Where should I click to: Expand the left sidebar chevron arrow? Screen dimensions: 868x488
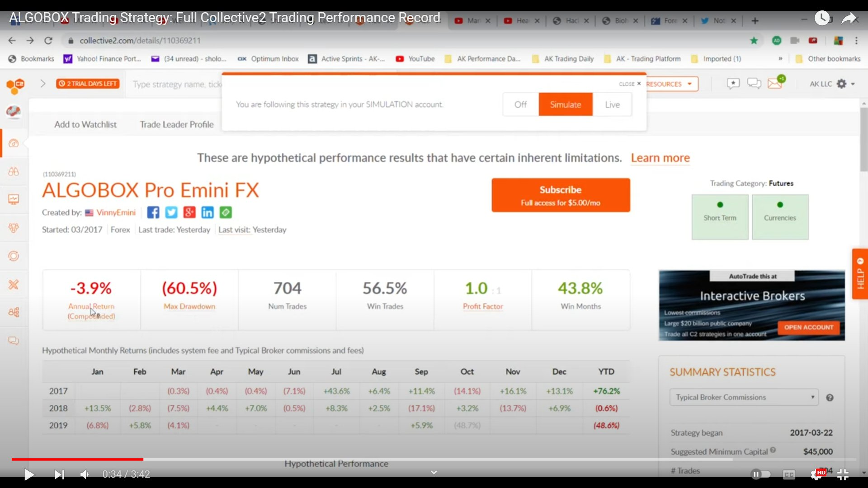click(43, 84)
